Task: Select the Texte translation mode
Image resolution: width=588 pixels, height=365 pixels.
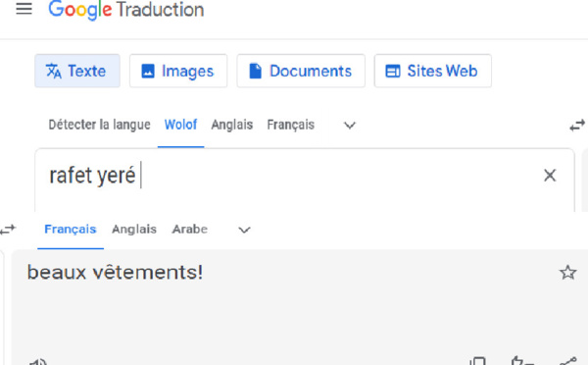Action: 77,71
